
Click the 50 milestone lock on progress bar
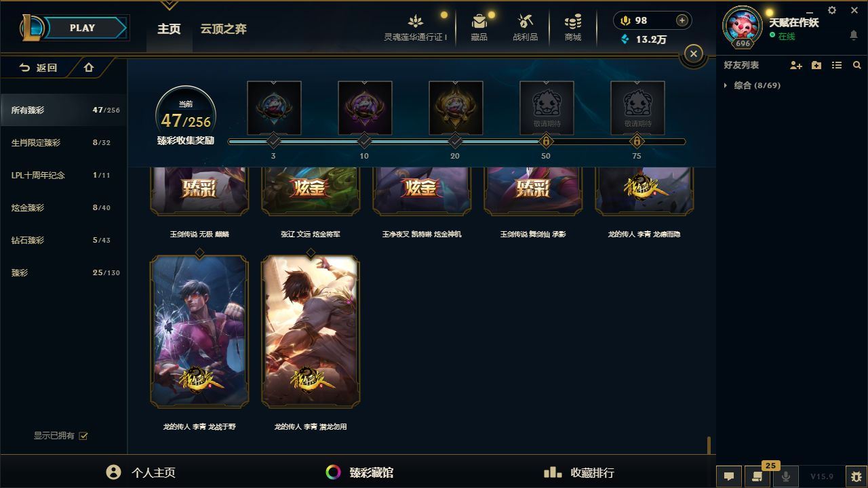(x=546, y=141)
